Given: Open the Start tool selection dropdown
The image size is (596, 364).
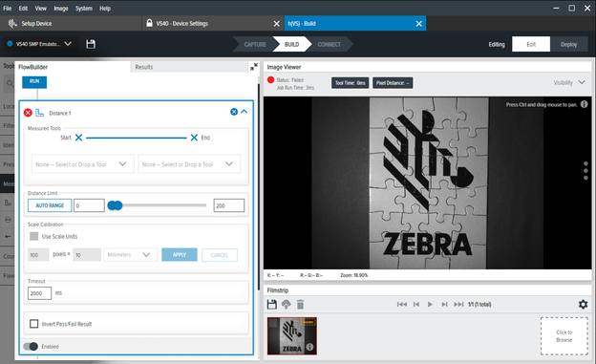Looking at the screenshot, I should point(83,164).
